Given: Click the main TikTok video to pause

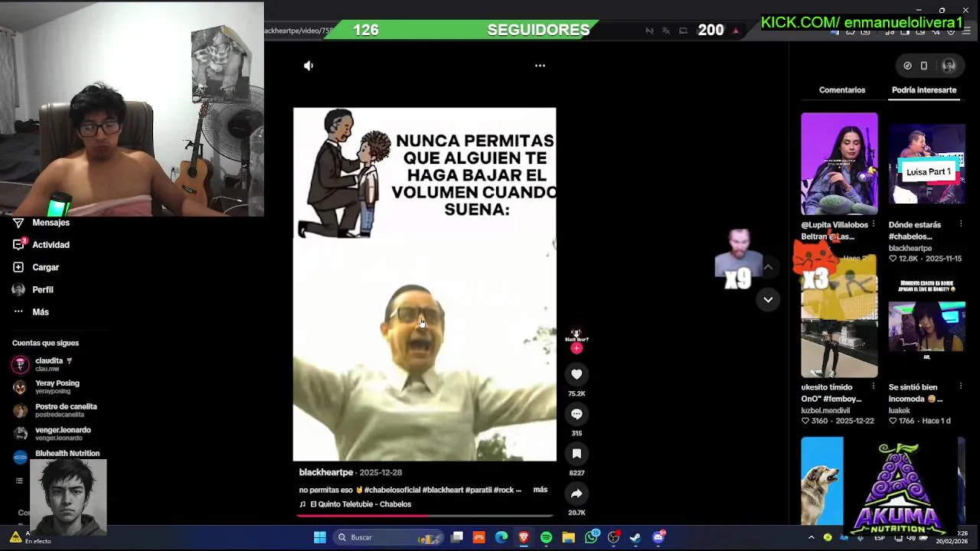Looking at the screenshot, I should [425, 284].
